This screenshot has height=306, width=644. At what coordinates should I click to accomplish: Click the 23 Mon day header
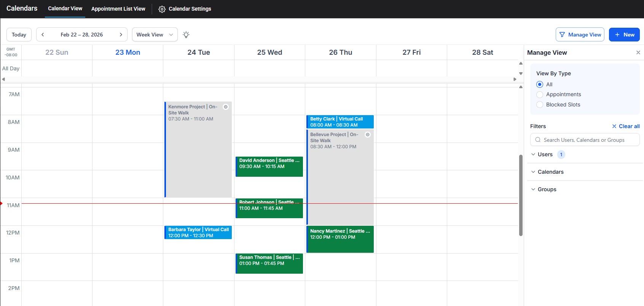click(128, 52)
